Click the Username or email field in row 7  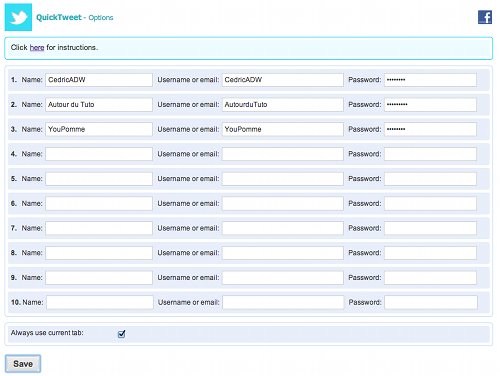click(x=283, y=228)
